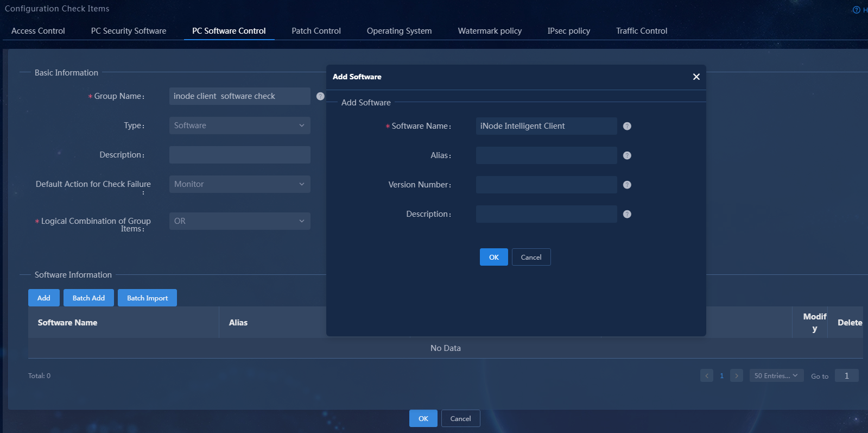The height and width of the screenshot is (433, 868).
Task: Open IPsec policy tab
Action: [569, 31]
